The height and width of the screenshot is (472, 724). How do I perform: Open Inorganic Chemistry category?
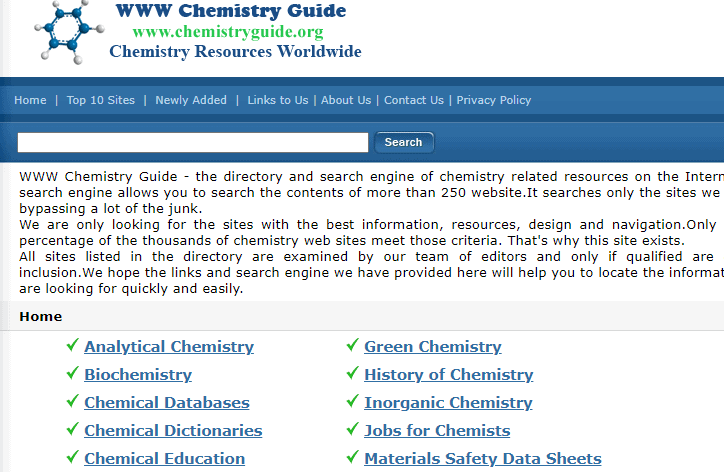tap(448, 403)
